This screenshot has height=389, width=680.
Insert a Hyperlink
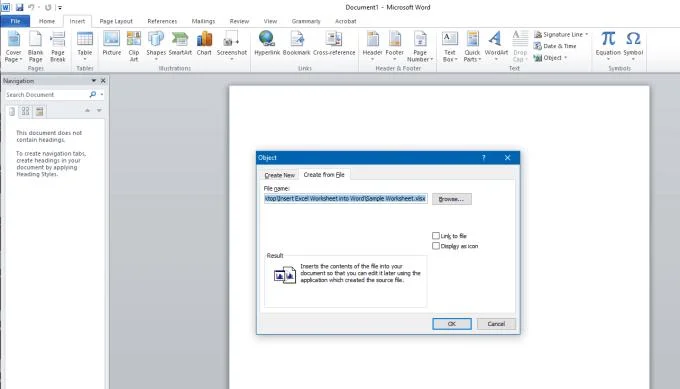coord(267,44)
